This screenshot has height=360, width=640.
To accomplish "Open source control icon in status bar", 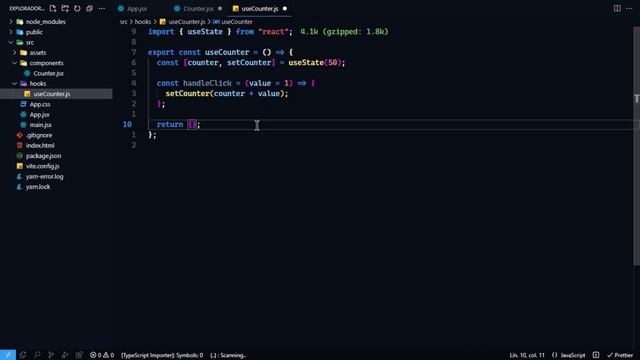I will [x=51, y=355].
